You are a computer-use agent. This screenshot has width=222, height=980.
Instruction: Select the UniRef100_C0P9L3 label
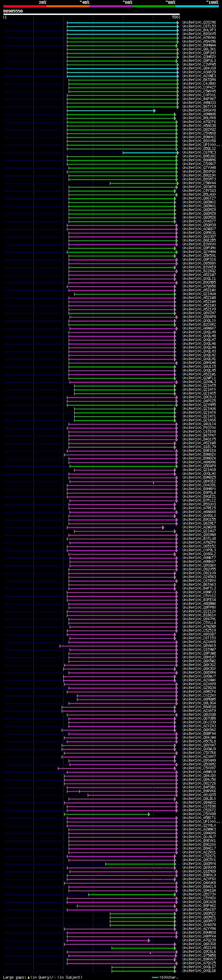[x=199, y=550]
